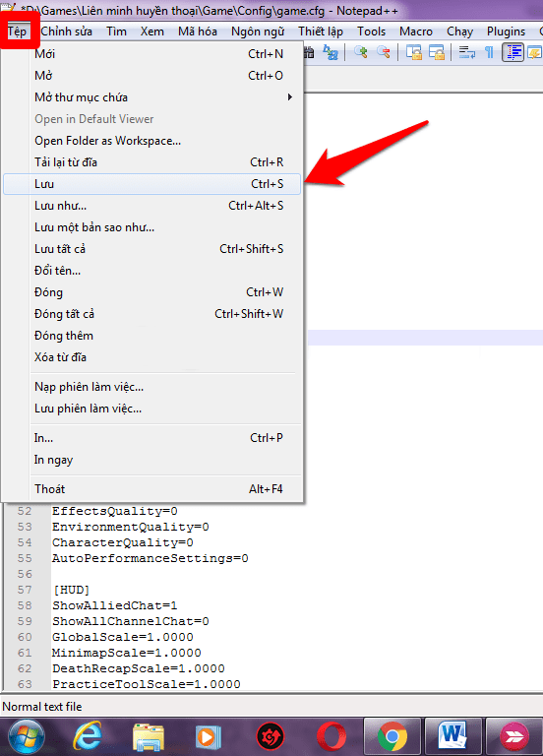Toggle the indent guide toolbar button
The width and height of the screenshot is (543, 756).
(x=513, y=52)
